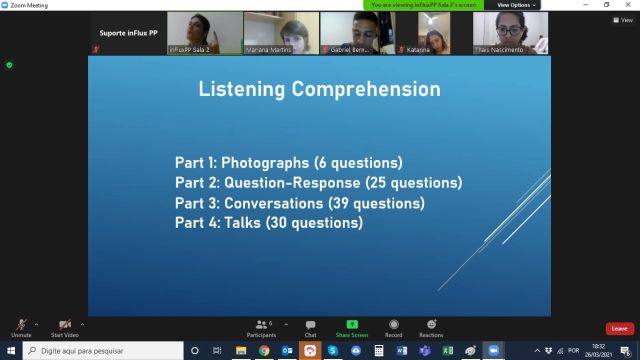Open the View Options dropdown
The width and height of the screenshot is (640, 360).
(x=516, y=5)
